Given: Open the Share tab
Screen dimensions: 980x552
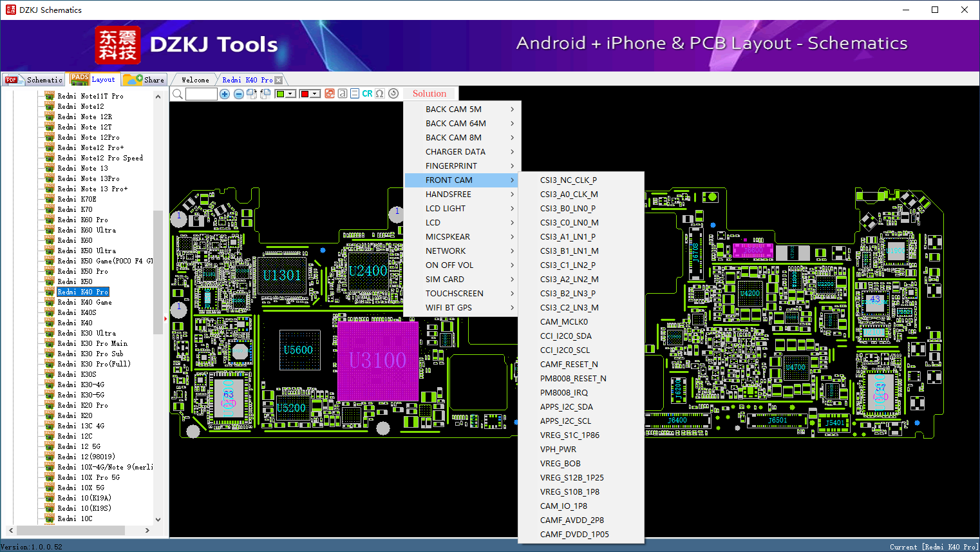Looking at the screenshot, I should click(145, 80).
